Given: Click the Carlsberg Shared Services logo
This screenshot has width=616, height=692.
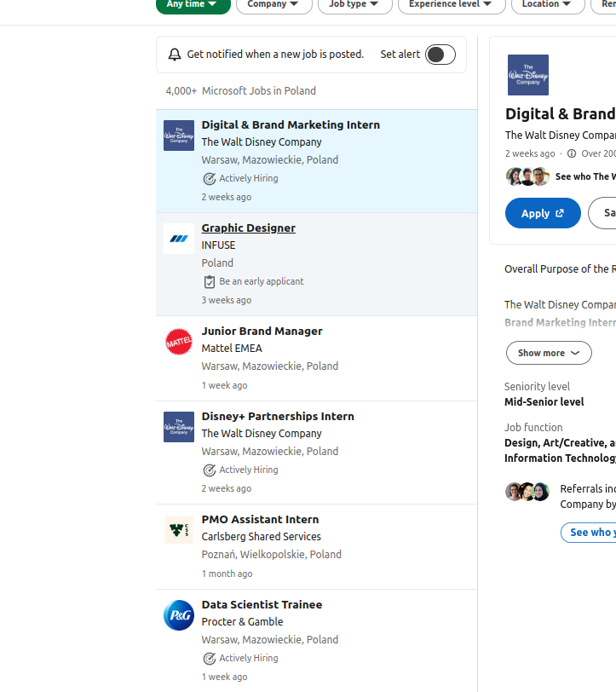Looking at the screenshot, I should click(x=179, y=530).
